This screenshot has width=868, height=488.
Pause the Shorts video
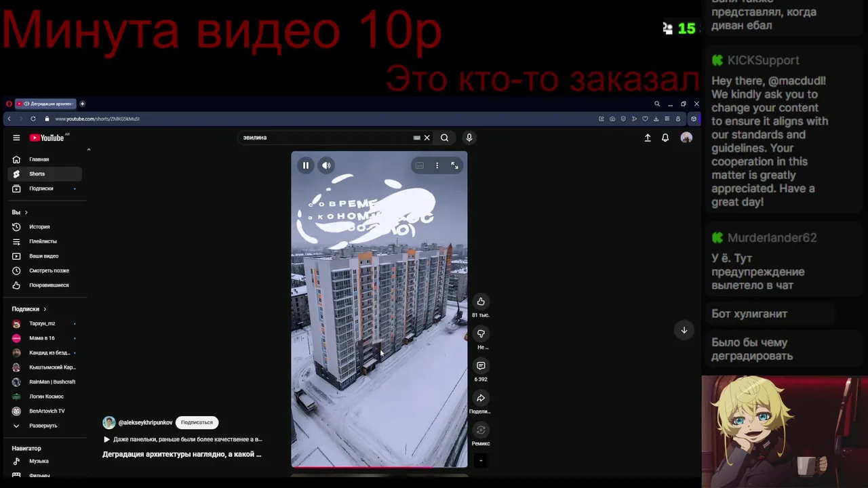pyautogui.click(x=306, y=165)
